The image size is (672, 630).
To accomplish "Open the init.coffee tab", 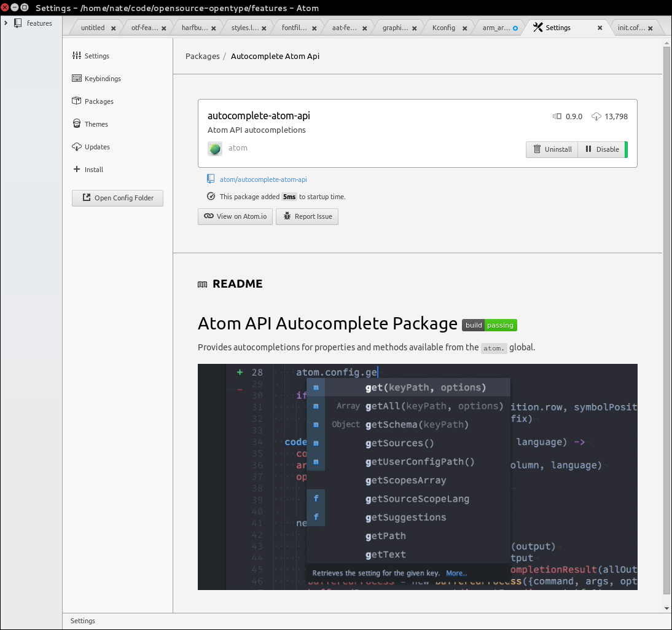I will pos(631,28).
